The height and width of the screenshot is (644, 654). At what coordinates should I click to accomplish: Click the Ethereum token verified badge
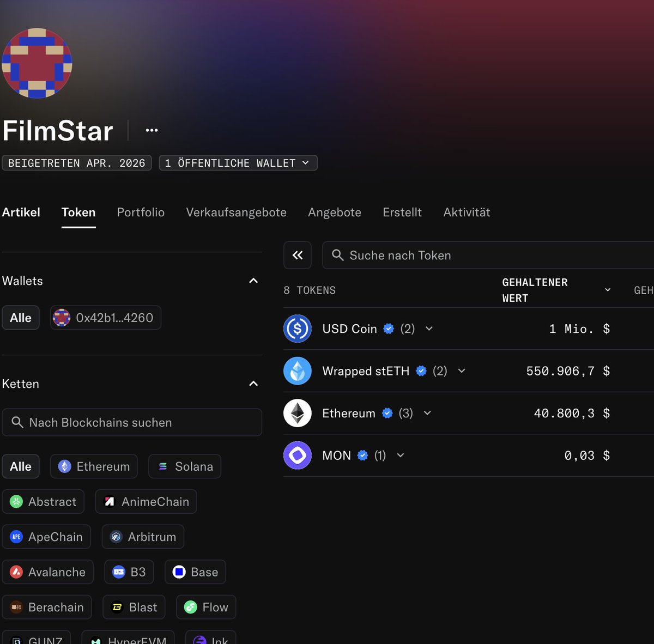pos(387,413)
